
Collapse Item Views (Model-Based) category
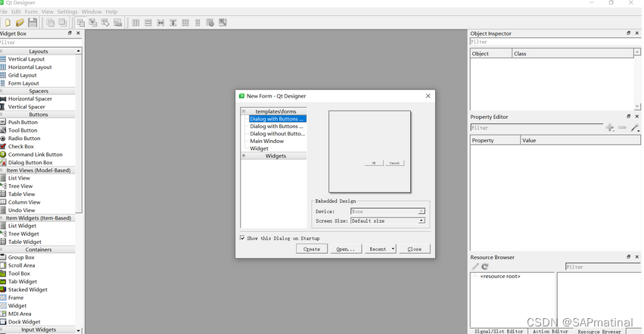2,170
